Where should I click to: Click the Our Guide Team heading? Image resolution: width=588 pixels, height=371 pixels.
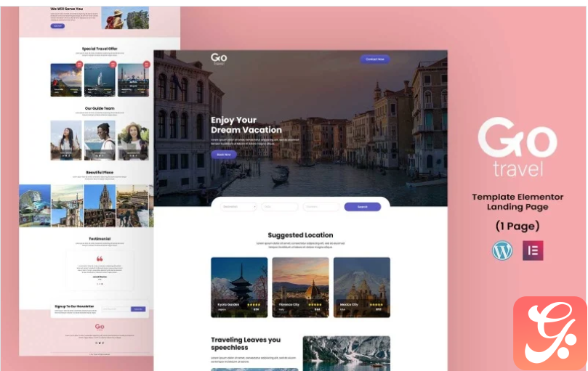(x=100, y=108)
